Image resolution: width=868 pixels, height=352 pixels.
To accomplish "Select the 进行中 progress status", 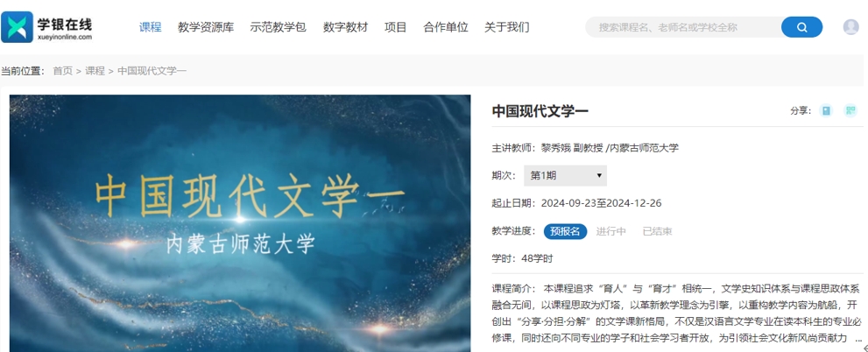I will point(610,231).
